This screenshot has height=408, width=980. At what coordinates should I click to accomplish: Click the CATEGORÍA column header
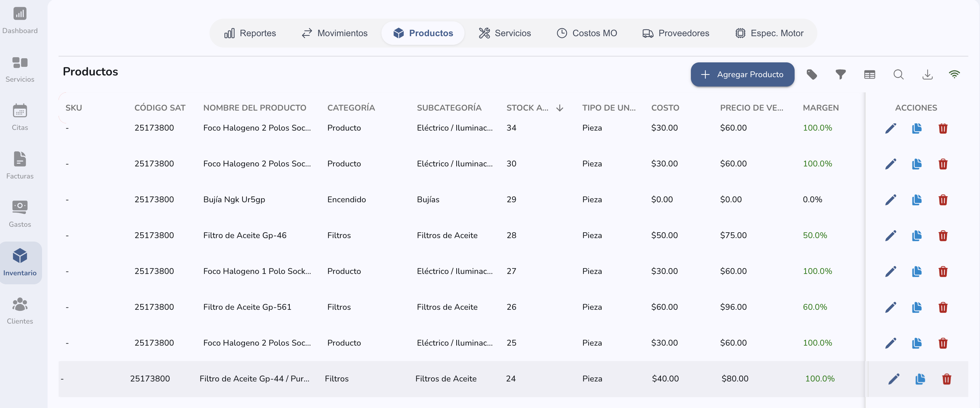pyautogui.click(x=351, y=108)
